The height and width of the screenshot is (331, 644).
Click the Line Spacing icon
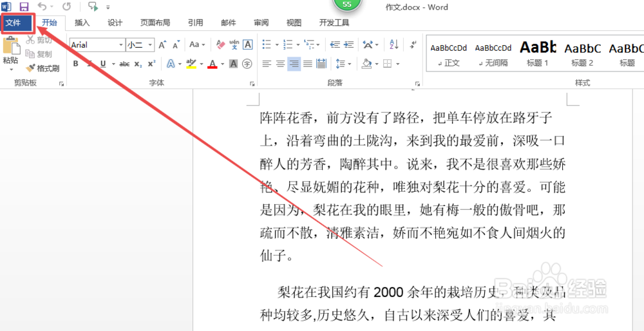(341, 64)
